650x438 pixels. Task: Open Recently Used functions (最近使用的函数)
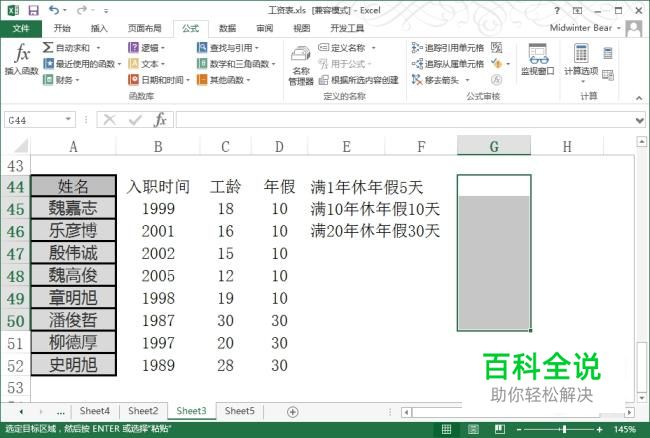[82, 64]
